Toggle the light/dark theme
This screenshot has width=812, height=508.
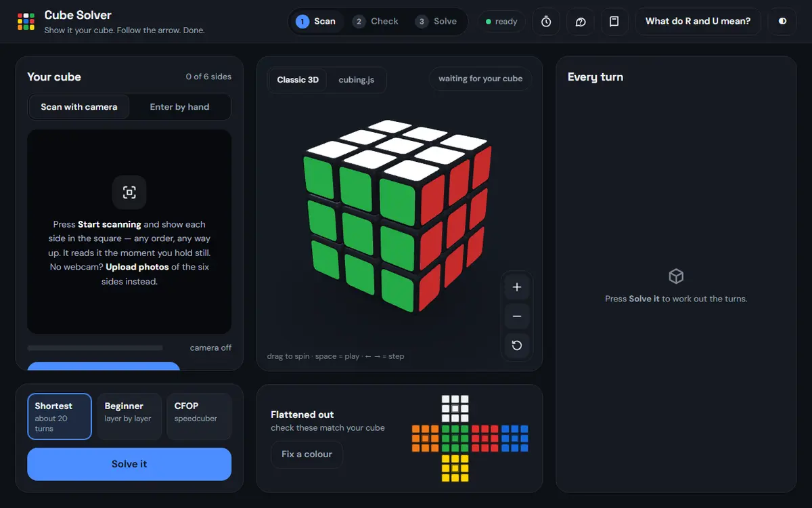[783, 22]
